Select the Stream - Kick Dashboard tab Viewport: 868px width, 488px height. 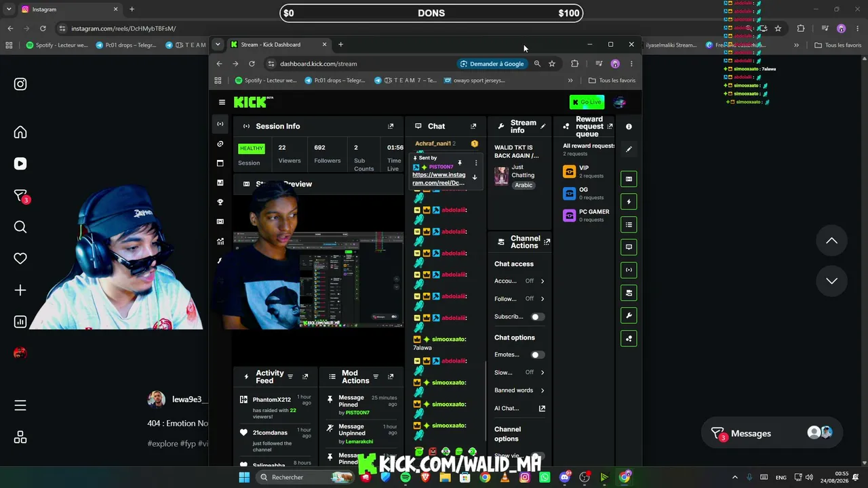(x=278, y=45)
